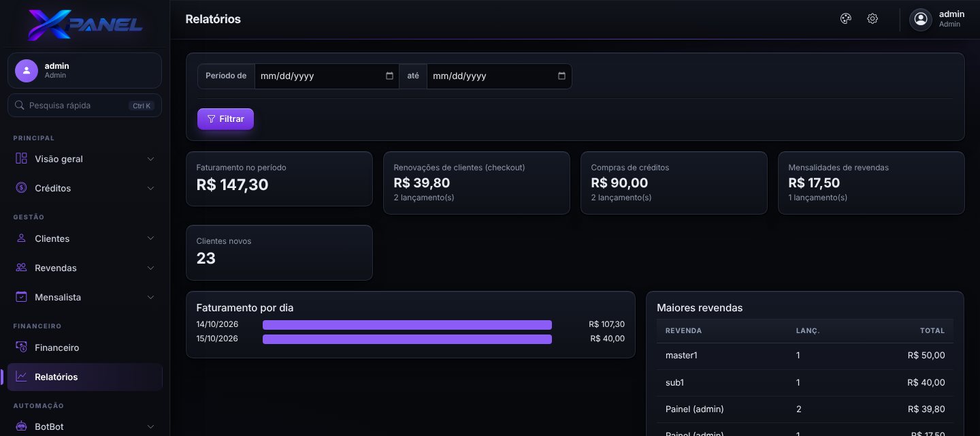Focus the Período de start date field
This screenshot has height=436, width=980.
coord(327,76)
